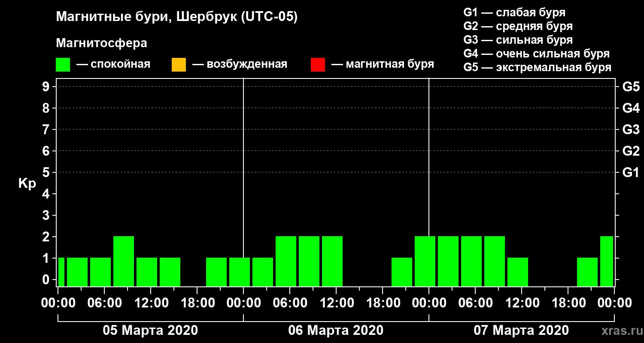The image size is (644, 343).
Task: Click the '07 Марта 2020' date label
Action: (x=521, y=331)
